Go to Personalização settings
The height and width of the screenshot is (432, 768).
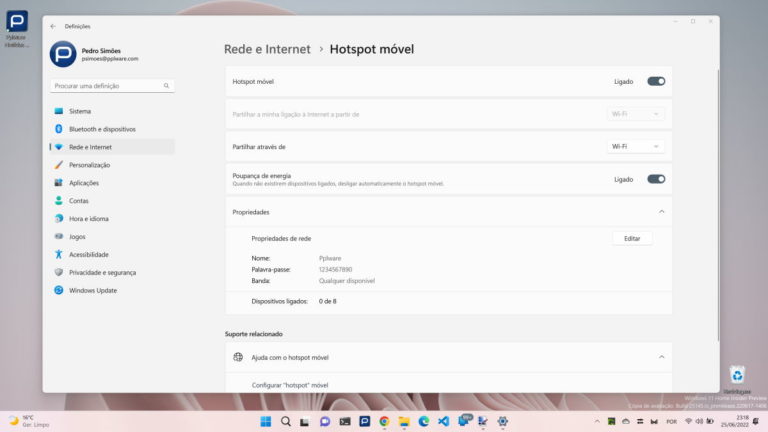pos(89,165)
